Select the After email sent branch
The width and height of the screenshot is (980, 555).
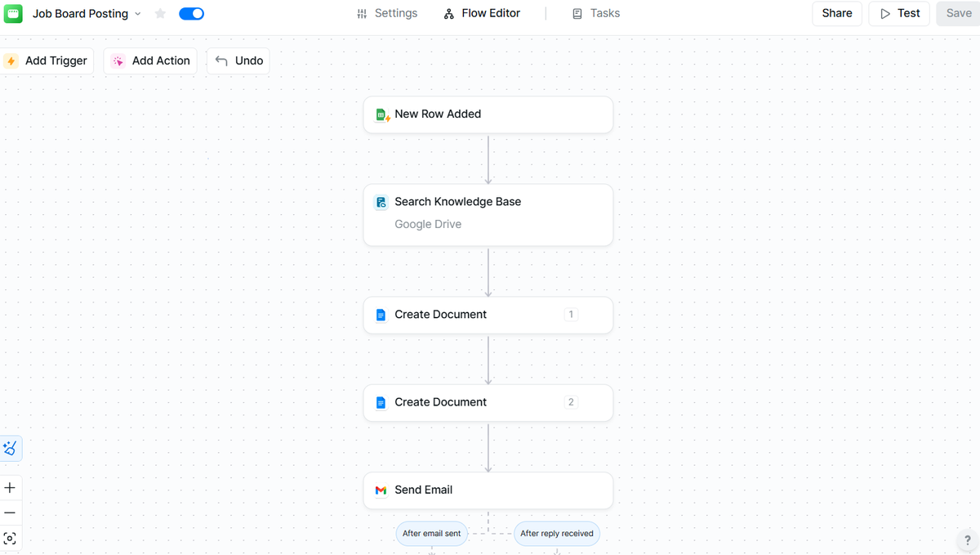coord(431,533)
